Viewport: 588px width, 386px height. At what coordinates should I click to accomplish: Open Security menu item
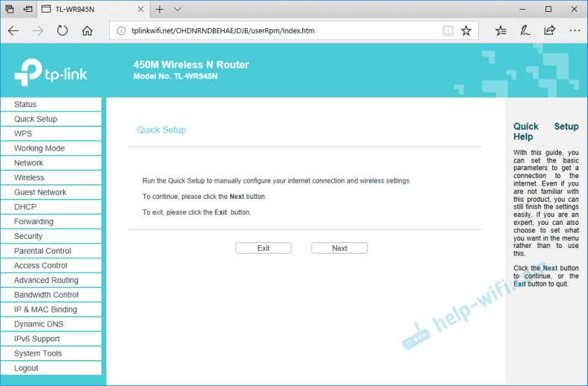[51, 236]
